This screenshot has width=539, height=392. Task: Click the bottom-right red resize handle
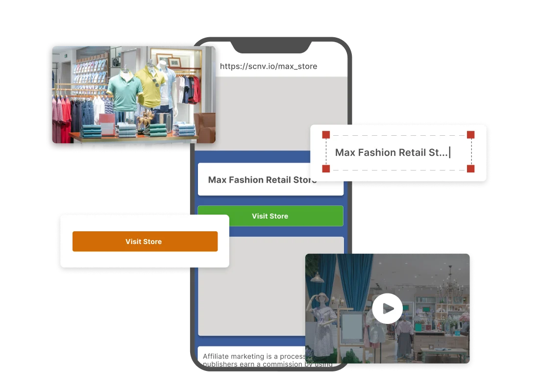click(x=470, y=169)
